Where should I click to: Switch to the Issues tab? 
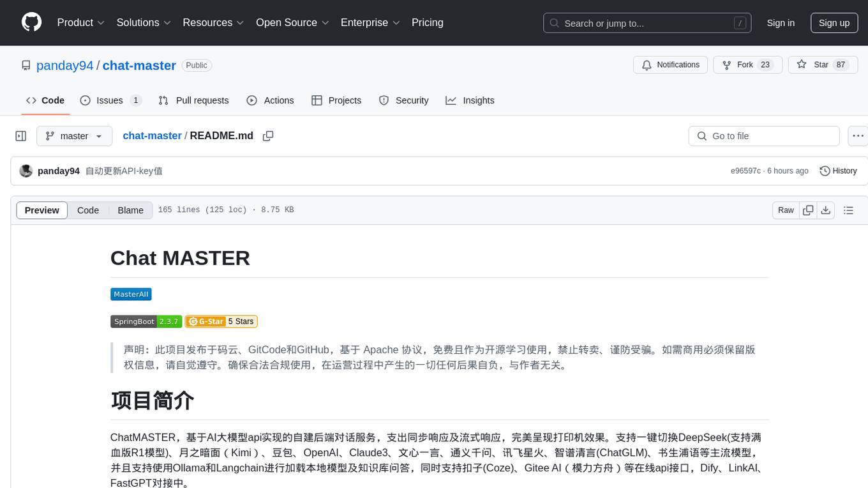[110, 100]
